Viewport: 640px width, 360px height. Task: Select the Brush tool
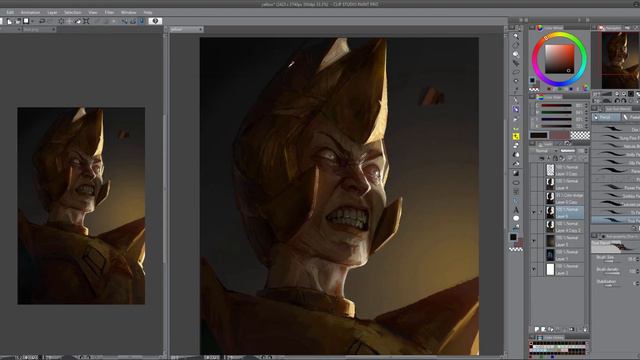tap(516, 119)
